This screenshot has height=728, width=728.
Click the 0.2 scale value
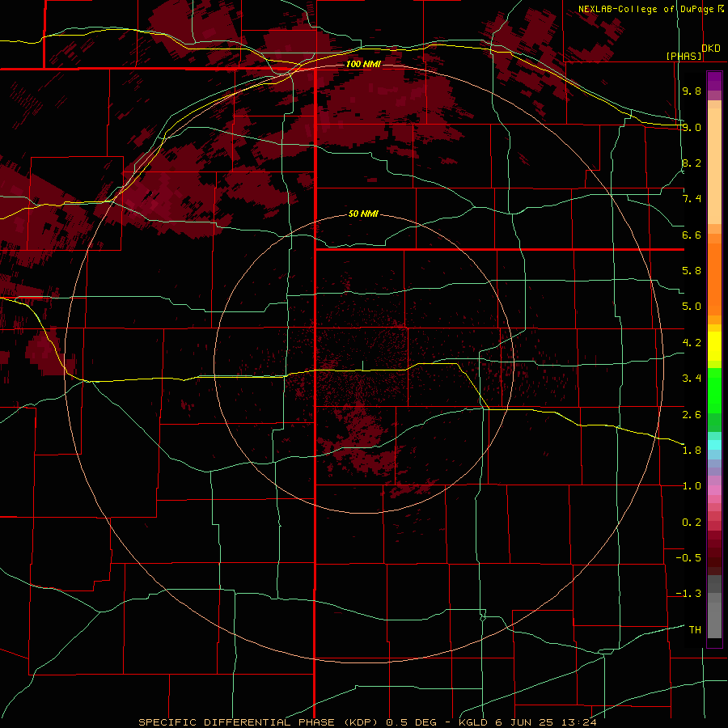coord(692,523)
